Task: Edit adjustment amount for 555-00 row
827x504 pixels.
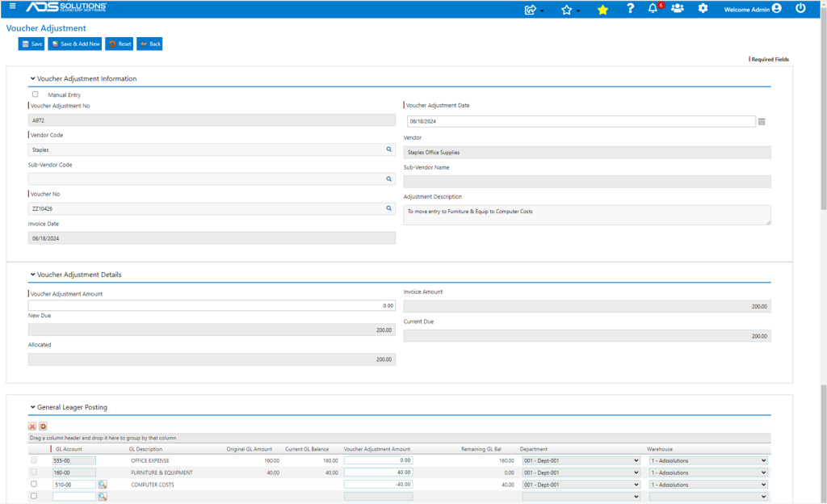Action: tap(378, 460)
